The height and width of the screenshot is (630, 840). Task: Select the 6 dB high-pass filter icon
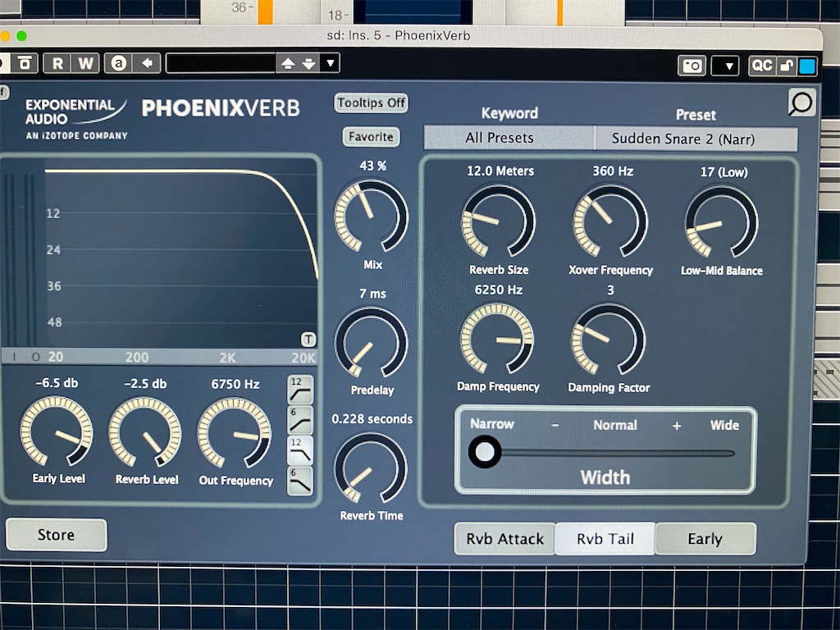click(300, 421)
